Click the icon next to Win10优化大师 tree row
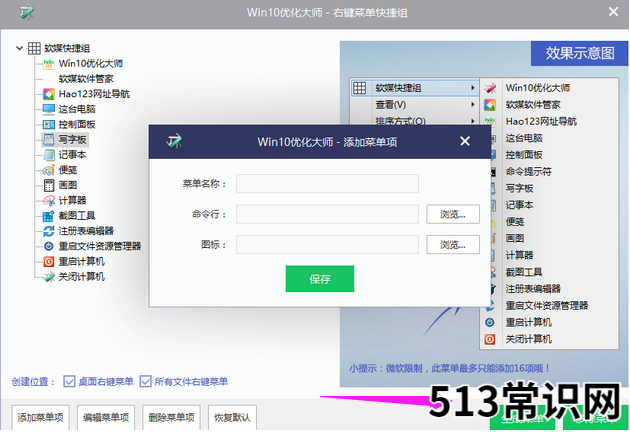The height and width of the screenshot is (432, 630). click(x=49, y=63)
